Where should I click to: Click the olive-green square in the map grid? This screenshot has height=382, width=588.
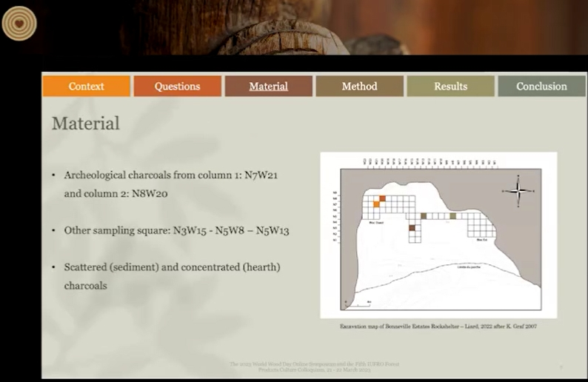452,215
